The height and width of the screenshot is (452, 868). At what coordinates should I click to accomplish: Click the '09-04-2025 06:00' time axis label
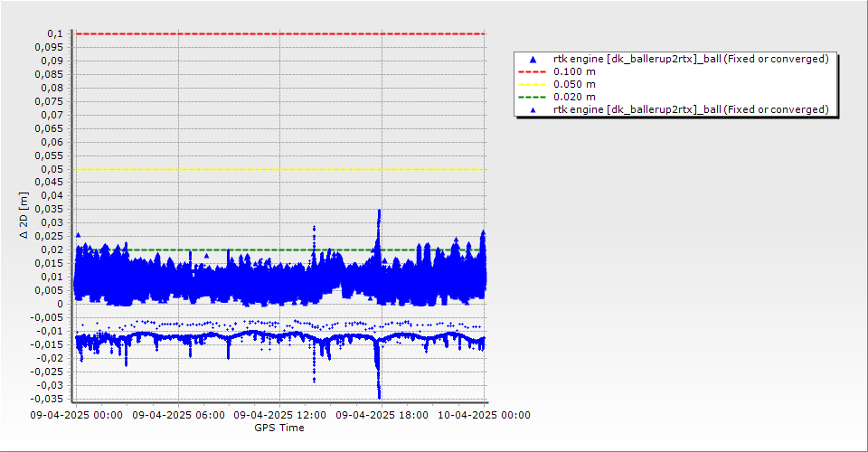coord(178,415)
